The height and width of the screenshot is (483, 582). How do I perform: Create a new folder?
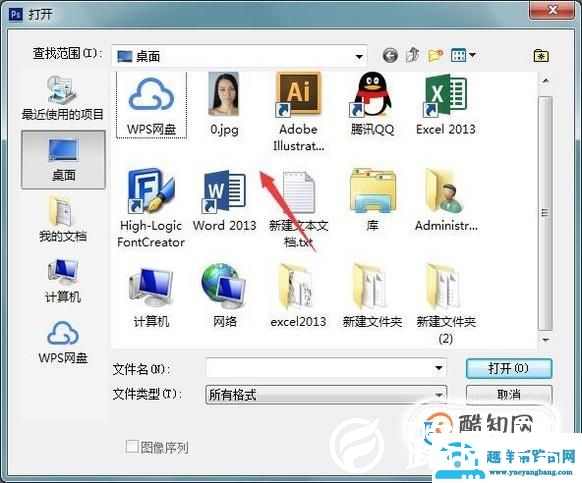436,56
